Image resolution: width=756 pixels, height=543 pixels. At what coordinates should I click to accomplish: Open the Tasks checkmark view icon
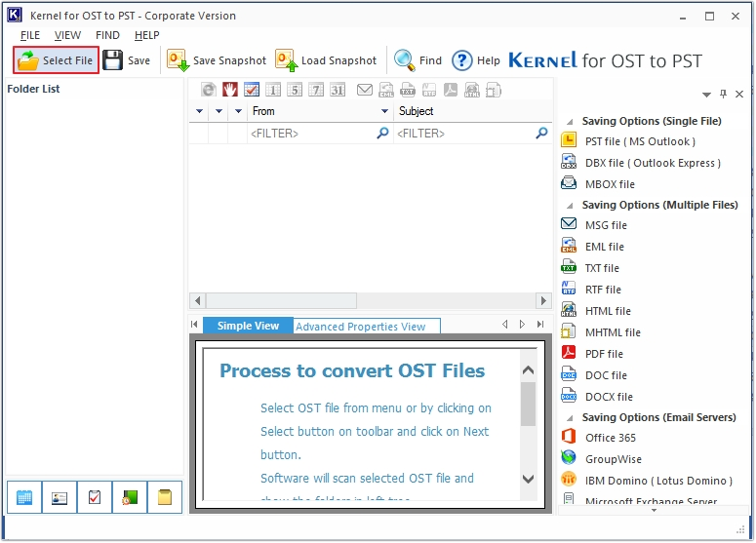pyautogui.click(x=95, y=497)
